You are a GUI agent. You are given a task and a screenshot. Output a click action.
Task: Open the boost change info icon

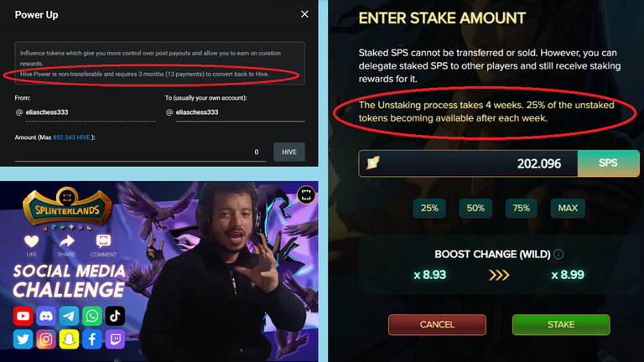click(558, 254)
